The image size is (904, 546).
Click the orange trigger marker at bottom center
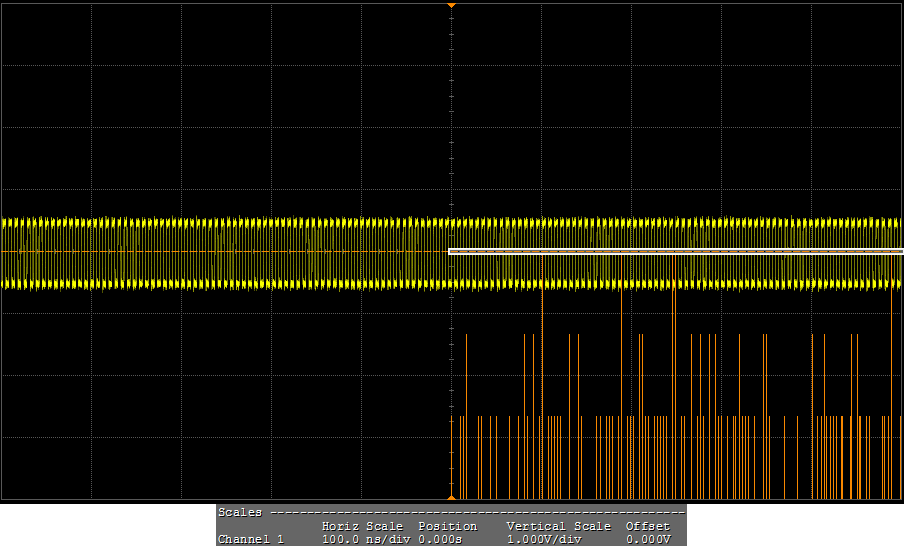pos(451,496)
